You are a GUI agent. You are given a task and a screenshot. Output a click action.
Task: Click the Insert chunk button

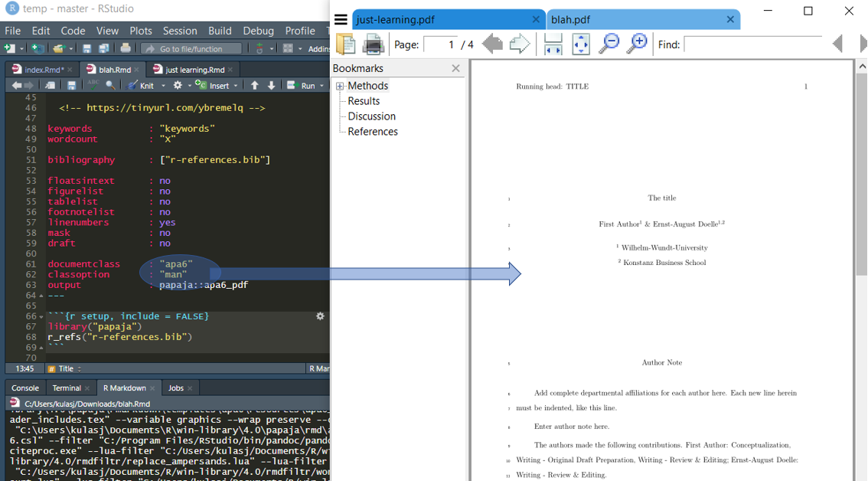tap(213, 85)
